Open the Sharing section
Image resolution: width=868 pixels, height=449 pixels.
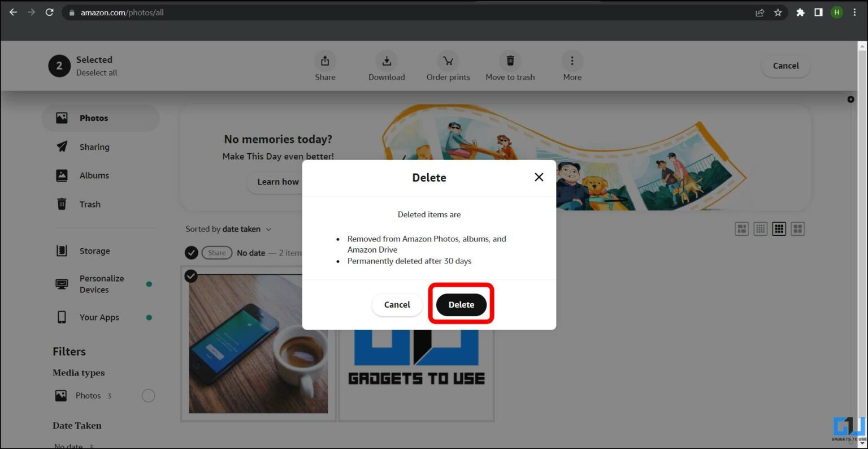[94, 146]
